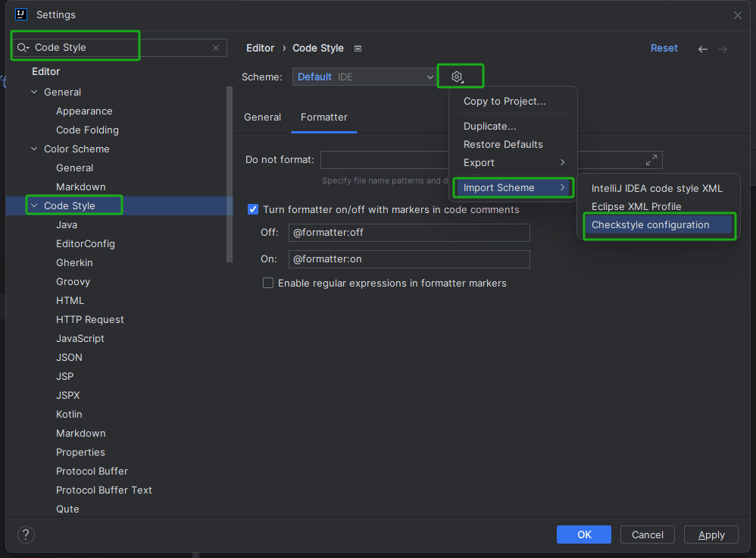Collapse the Code Style tree section
The width and height of the screenshot is (756, 558).
coord(33,205)
